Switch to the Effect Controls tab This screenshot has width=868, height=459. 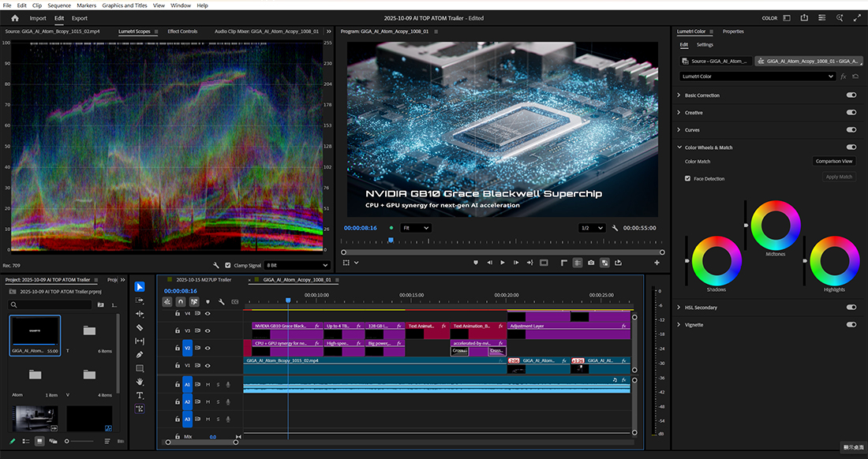pos(182,32)
